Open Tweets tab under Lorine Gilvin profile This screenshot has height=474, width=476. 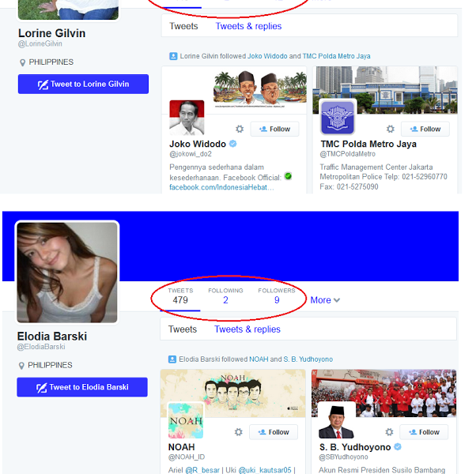pyautogui.click(x=183, y=26)
